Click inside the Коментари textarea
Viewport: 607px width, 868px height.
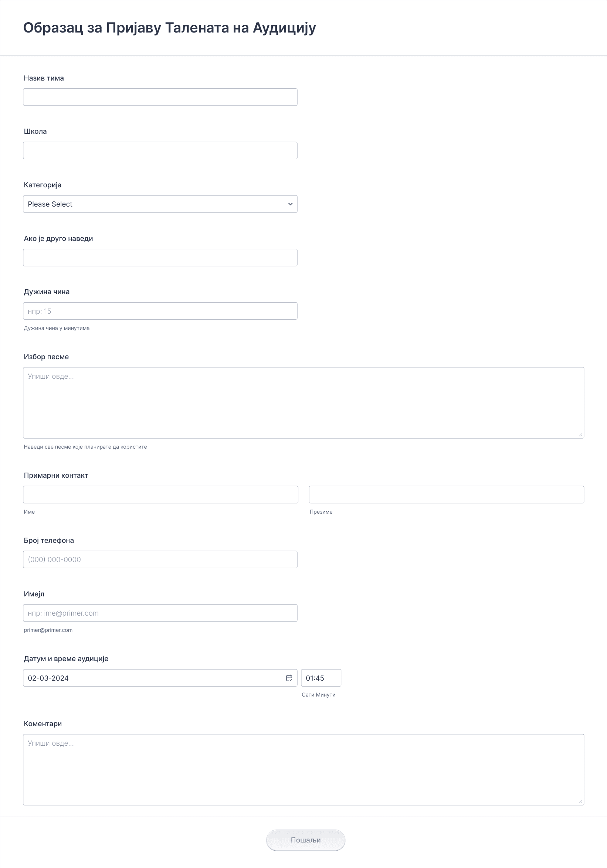pyautogui.click(x=303, y=770)
